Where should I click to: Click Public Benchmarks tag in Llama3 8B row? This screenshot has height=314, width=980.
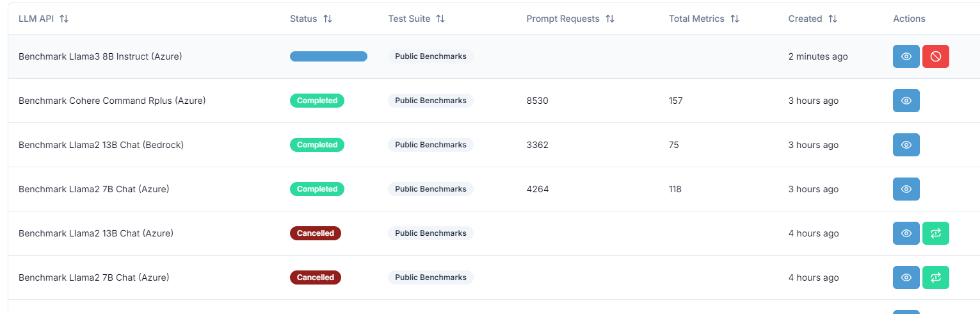pyautogui.click(x=431, y=56)
